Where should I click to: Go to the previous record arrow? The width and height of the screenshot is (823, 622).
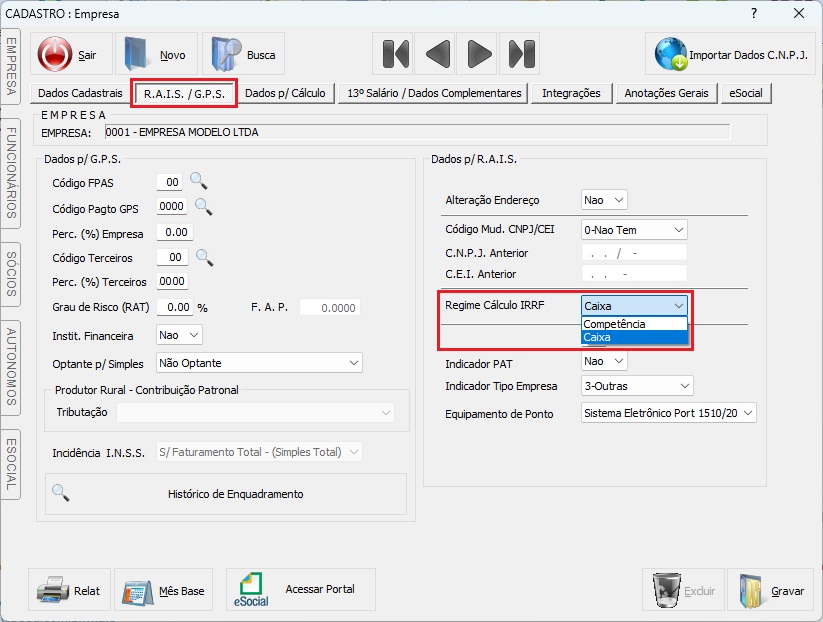(437, 54)
